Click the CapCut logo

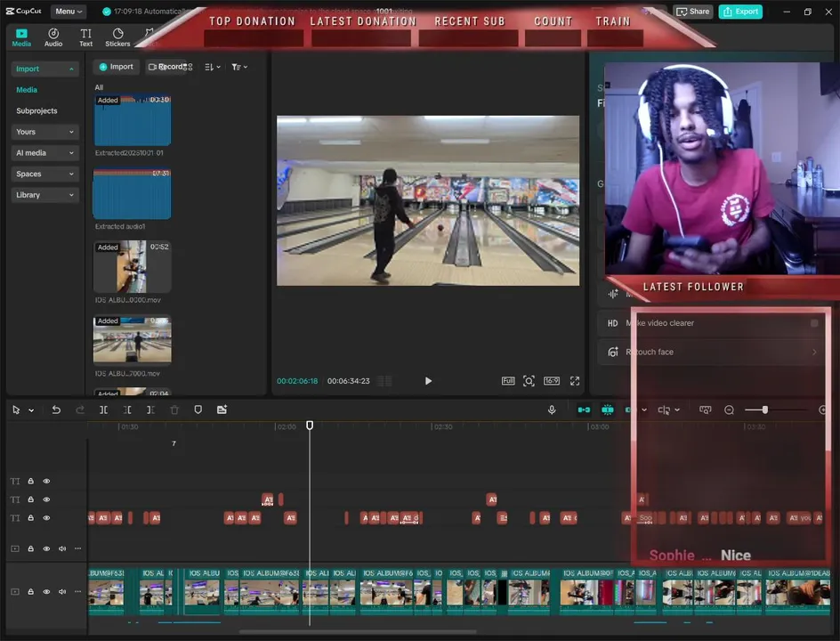pos(23,12)
